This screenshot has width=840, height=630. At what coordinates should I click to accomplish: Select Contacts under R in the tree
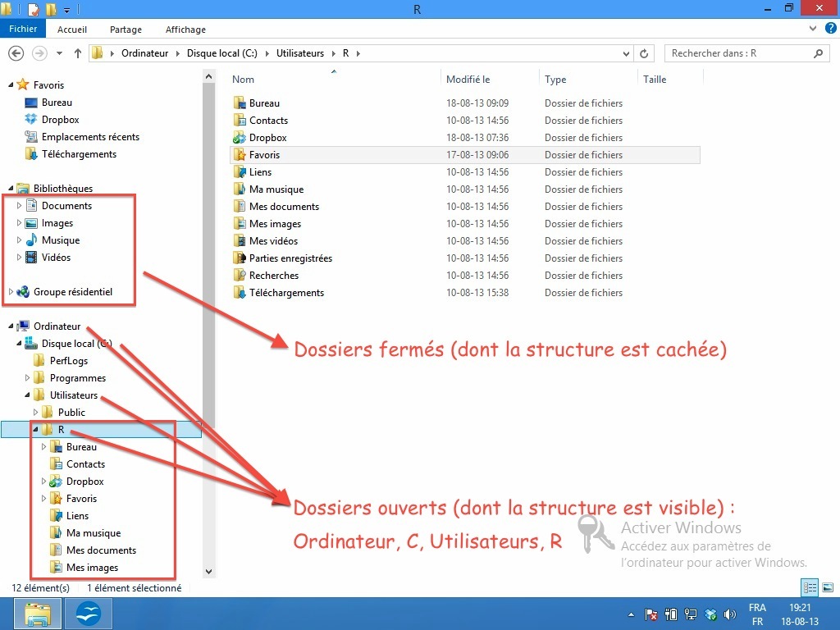85,464
